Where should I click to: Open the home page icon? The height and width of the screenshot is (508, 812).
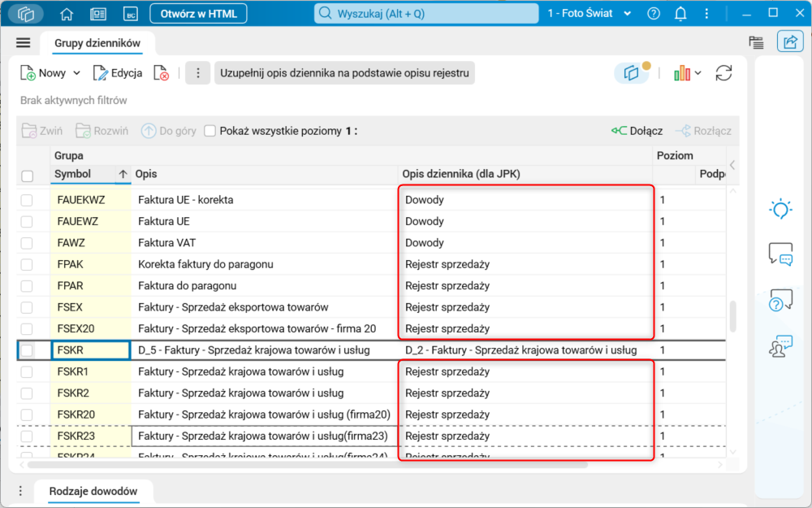pos(67,14)
